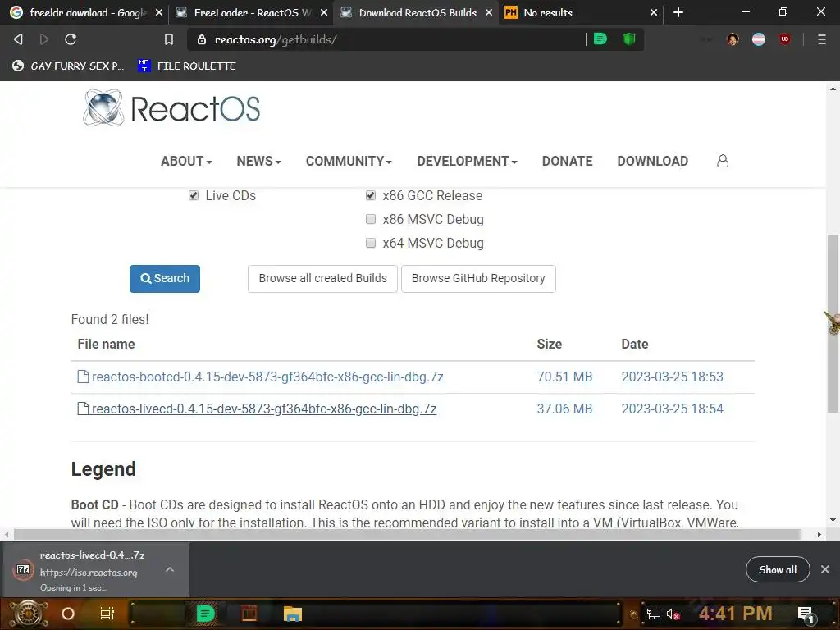The width and height of the screenshot is (840, 630).
Task: Click the 37.06 MB size cell
Action: pos(564,409)
